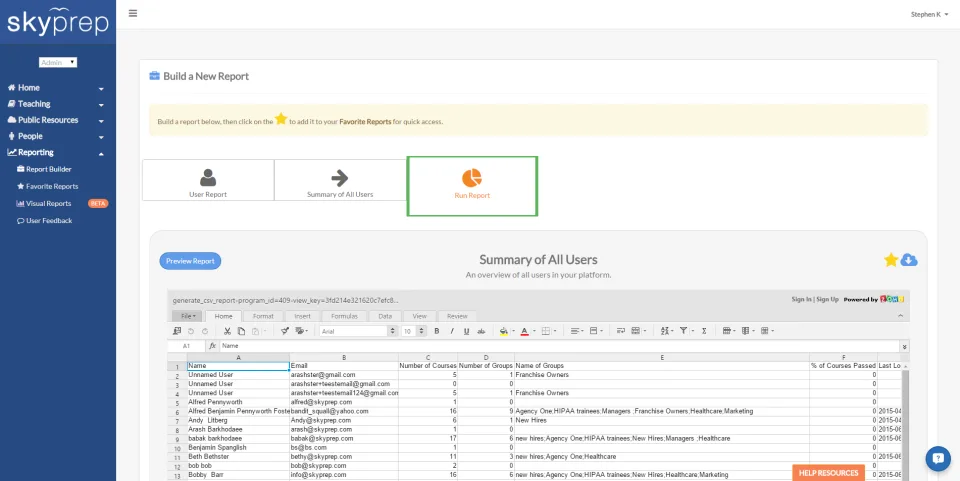The width and height of the screenshot is (960, 481).
Task: Open Visual Reports in sidebar
Action: pyautogui.click(x=43, y=204)
